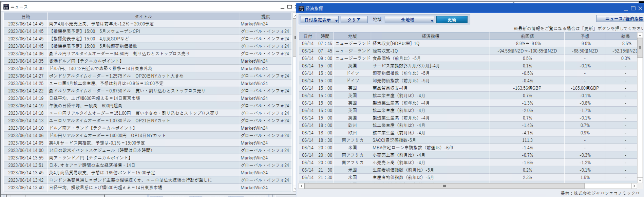Click the 経済指標 column header

tap(430, 36)
